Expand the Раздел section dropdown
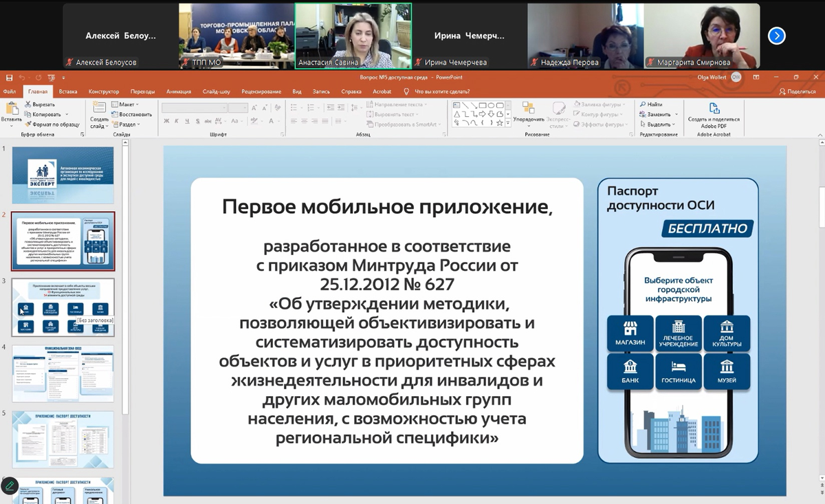 (x=125, y=124)
